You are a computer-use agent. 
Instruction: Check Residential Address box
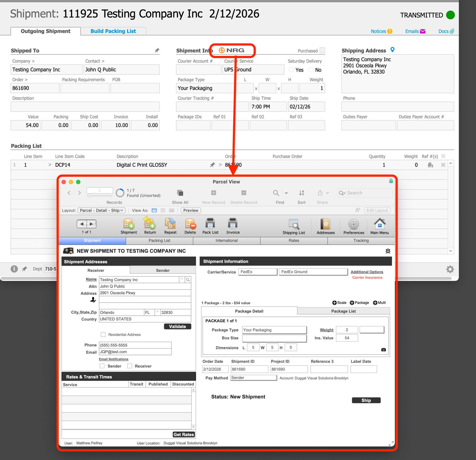(x=103, y=334)
